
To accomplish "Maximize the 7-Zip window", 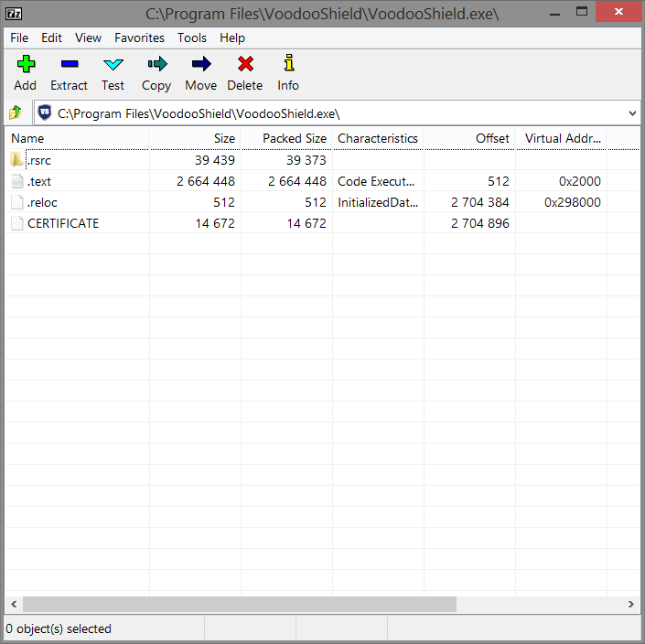I will (582, 12).
